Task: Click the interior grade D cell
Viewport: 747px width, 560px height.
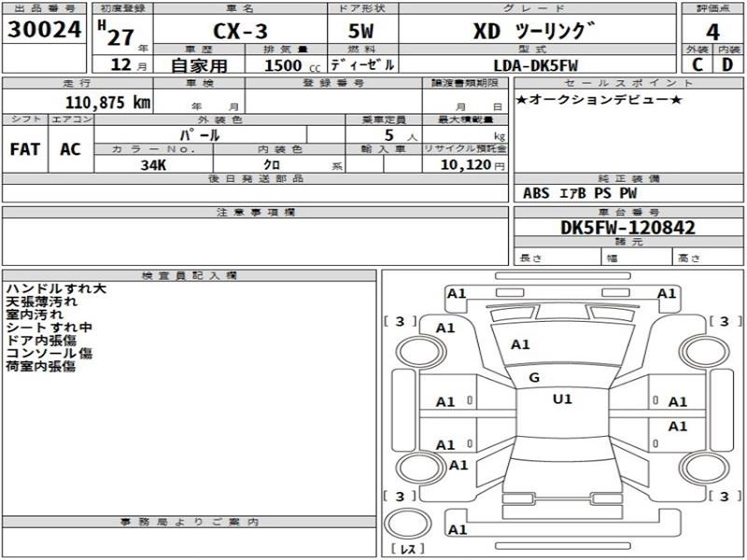Action: pyautogui.click(x=728, y=64)
